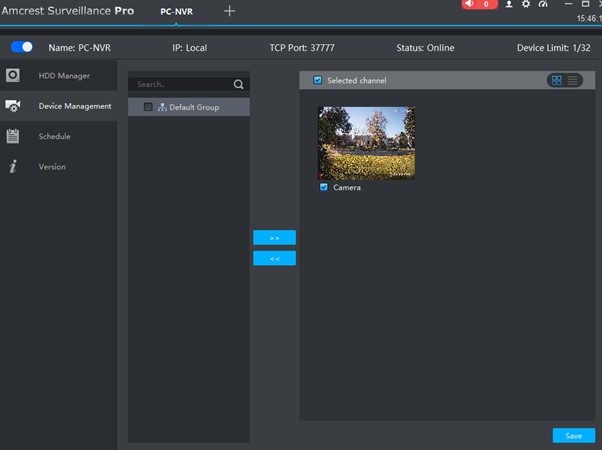Select the Camera preview thumbnail
602x450 pixels.
(x=366, y=143)
